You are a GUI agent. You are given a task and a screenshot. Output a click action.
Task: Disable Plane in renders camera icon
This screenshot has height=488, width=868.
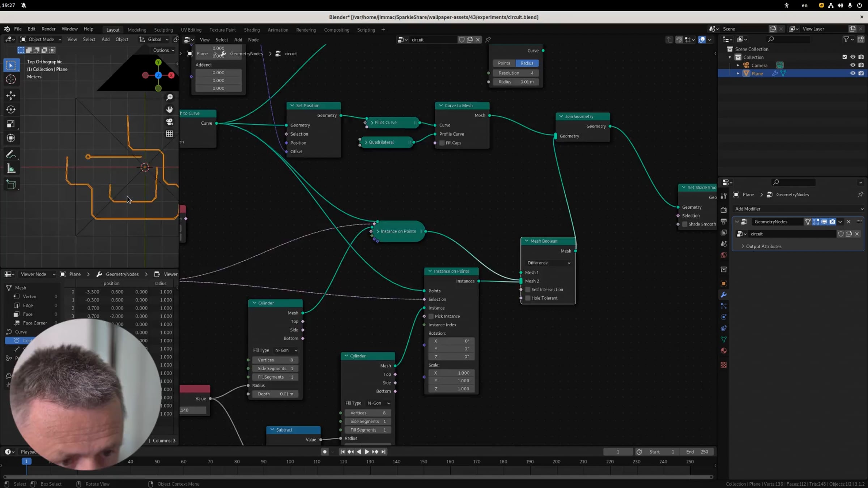click(x=861, y=73)
